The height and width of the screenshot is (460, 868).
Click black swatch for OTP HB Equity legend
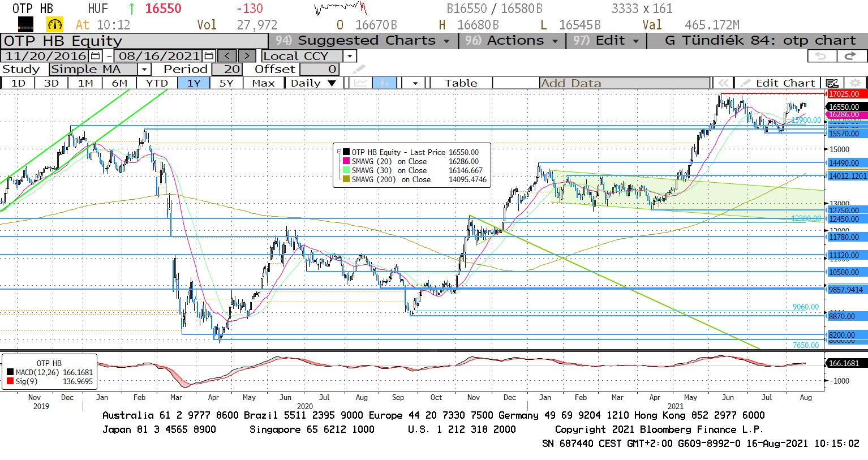[346, 152]
